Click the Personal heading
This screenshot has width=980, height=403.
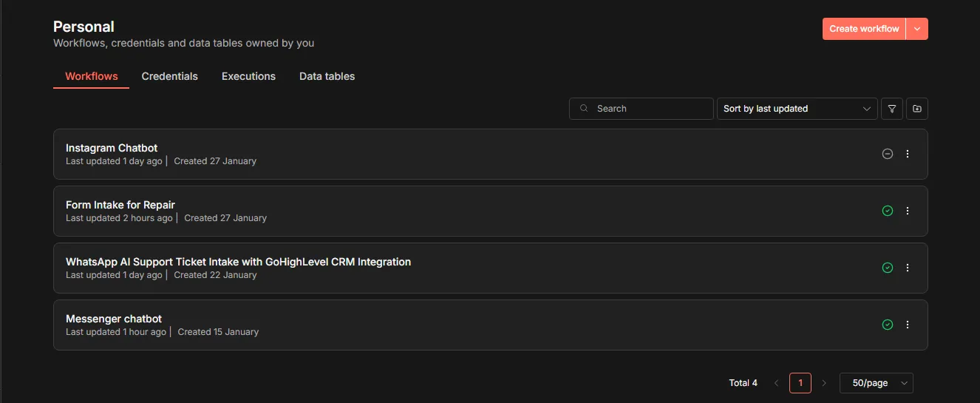point(84,27)
